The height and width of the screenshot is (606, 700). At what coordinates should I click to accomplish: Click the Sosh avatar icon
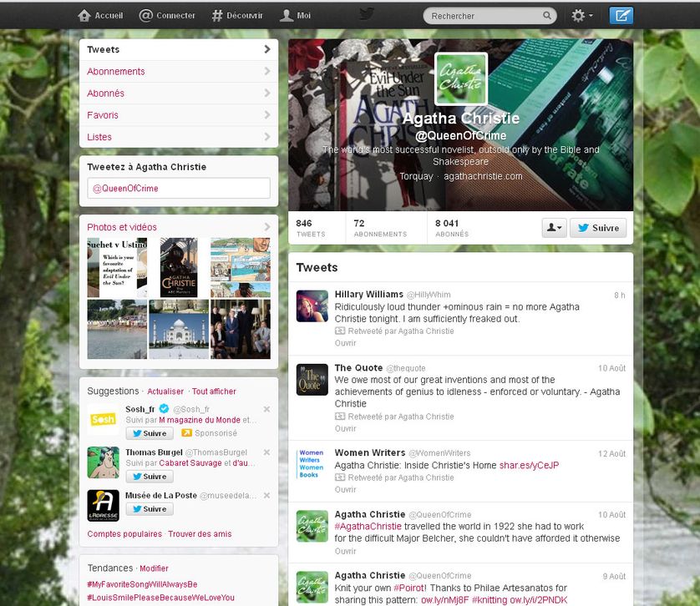[x=103, y=419]
